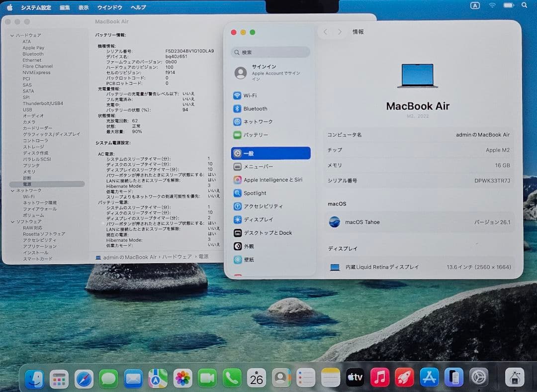Launch Music from the Dock
The image size is (537, 392).
pos(379,378)
